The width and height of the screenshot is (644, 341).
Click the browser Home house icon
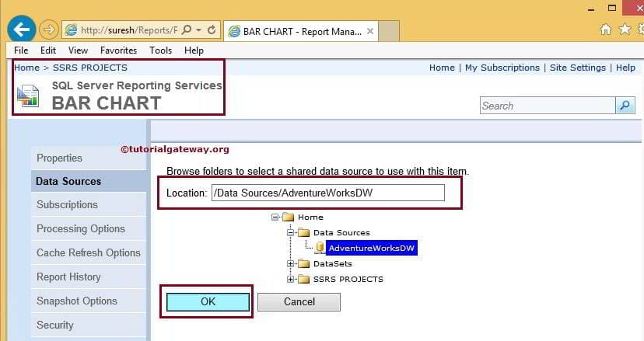pyautogui.click(x=605, y=30)
